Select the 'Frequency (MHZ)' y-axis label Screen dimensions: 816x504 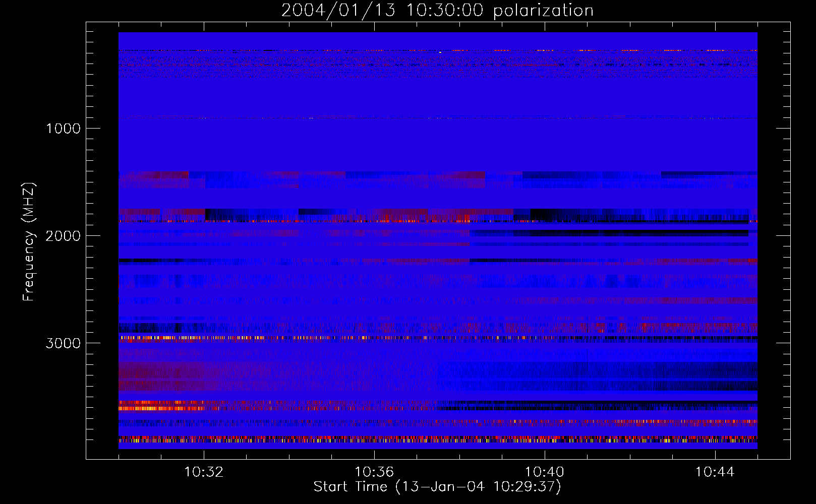[x=28, y=242]
